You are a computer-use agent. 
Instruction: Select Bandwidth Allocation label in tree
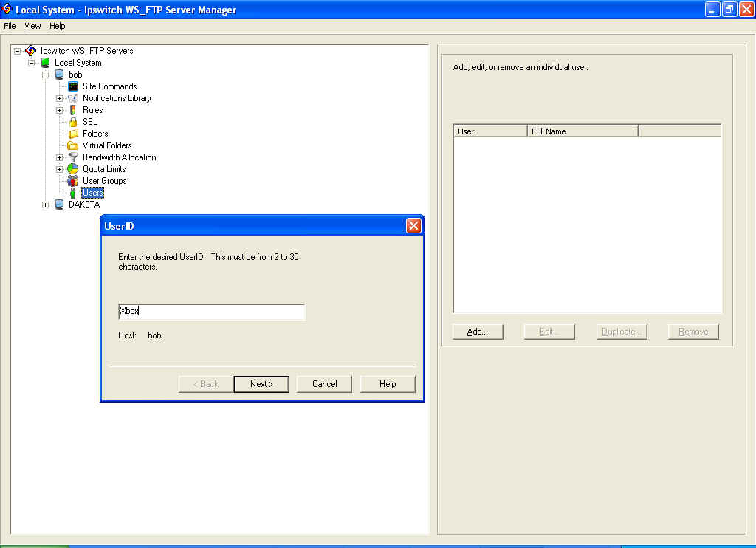pyautogui.click(x=120, y=157)
